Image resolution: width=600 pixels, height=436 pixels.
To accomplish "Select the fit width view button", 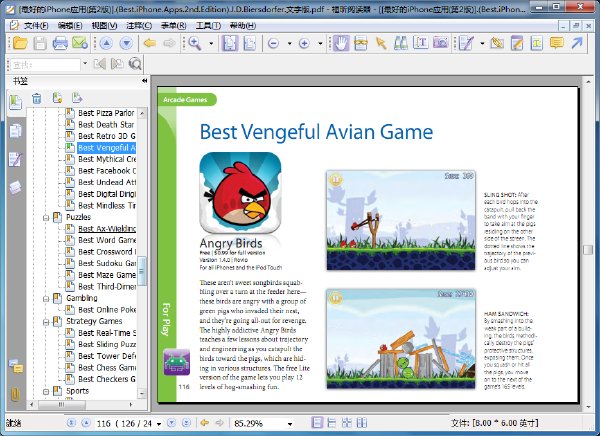I will [249, 43].
